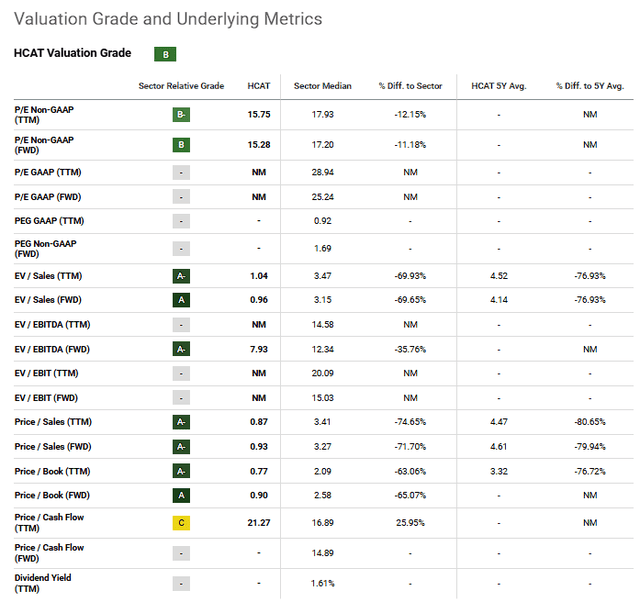
Task: Click the Sector Median column header
Action: pyautogui.click(x=320, y=86)
